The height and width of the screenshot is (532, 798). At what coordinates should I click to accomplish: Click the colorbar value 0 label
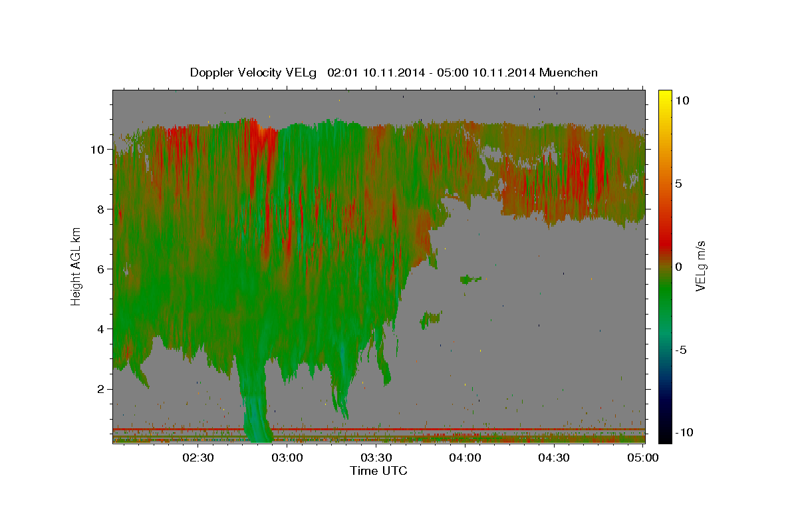click(679, 267)
